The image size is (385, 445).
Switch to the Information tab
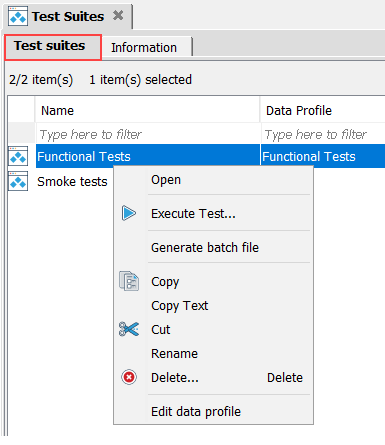pos(144,48)
